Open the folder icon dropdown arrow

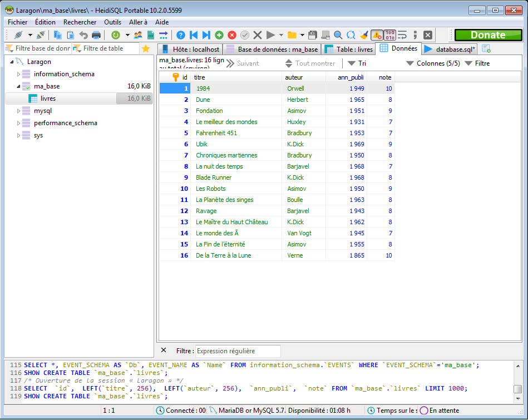tap(302, 35)
